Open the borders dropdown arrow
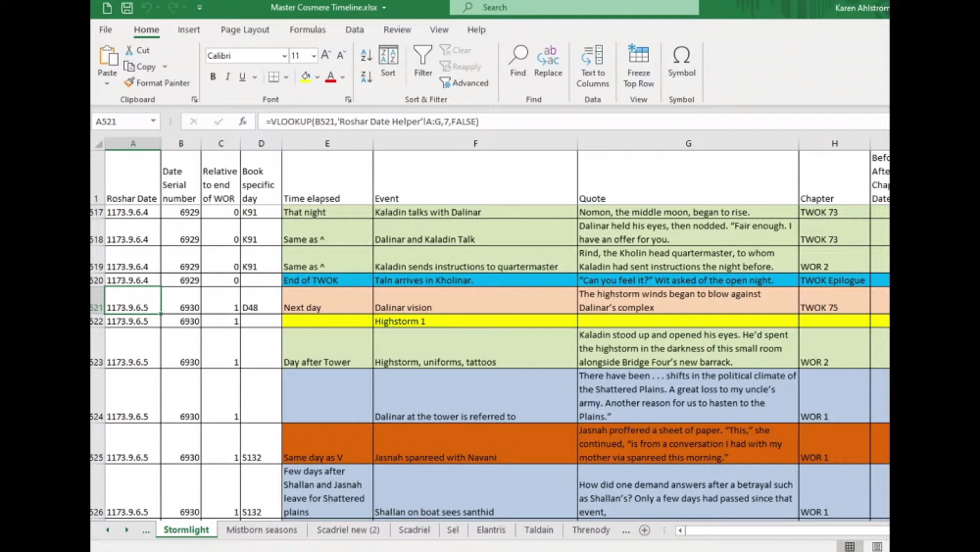 tap(286, 76)
